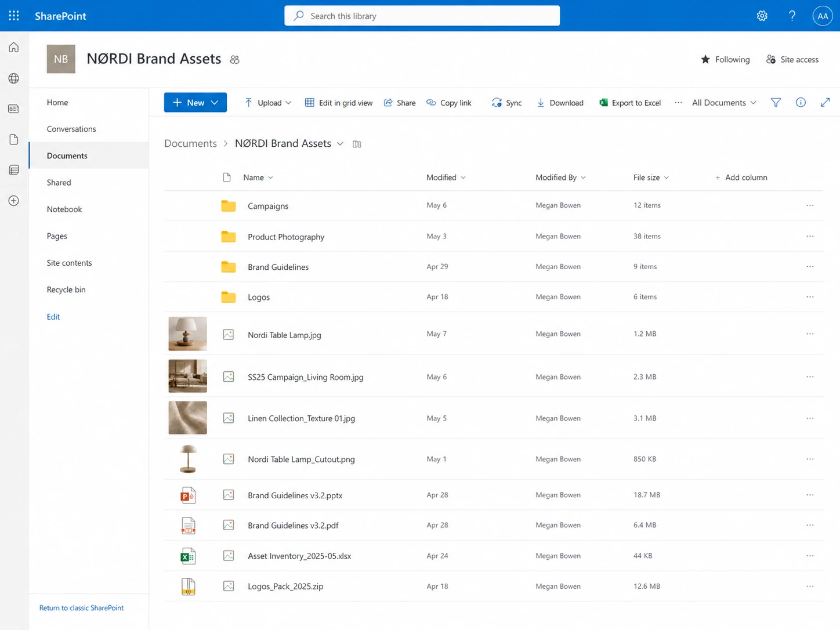
Task: Open the Linen Collection_Texture 01.jpg thumbnail
Action: click(187, 418)
